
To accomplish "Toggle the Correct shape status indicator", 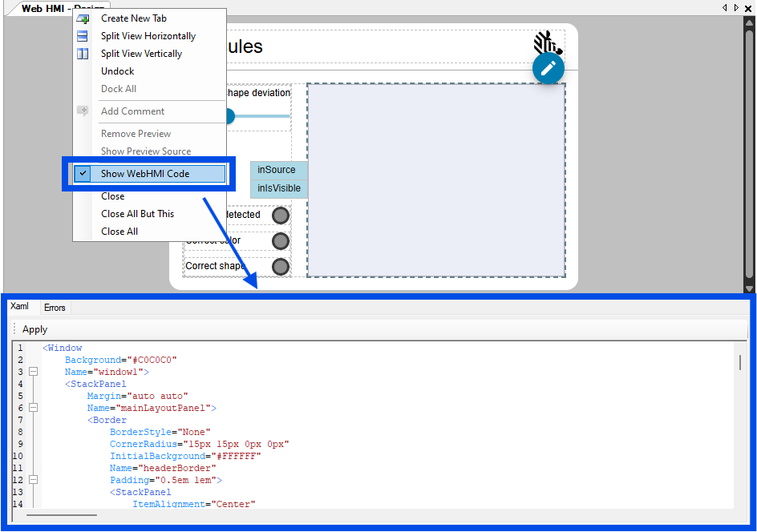I will pyautogui.click(x=281, y=266).
